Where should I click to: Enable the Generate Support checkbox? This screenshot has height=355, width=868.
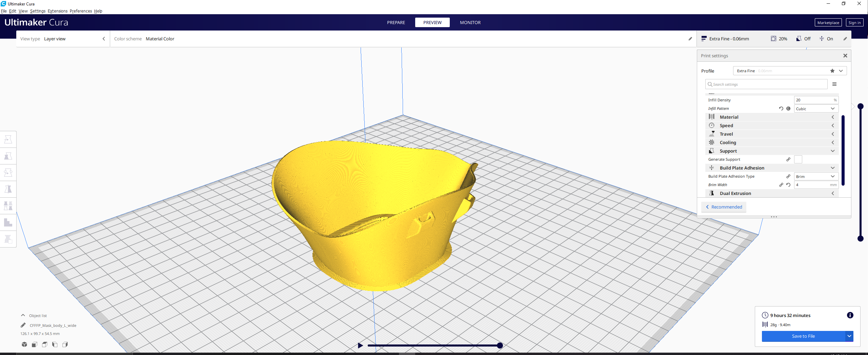(x=798, y=159)
